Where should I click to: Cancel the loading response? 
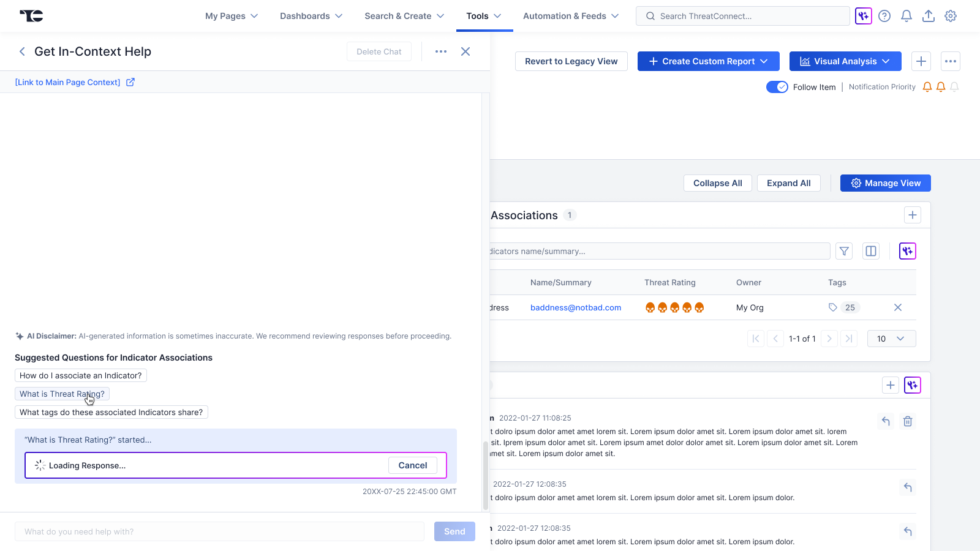412,465
